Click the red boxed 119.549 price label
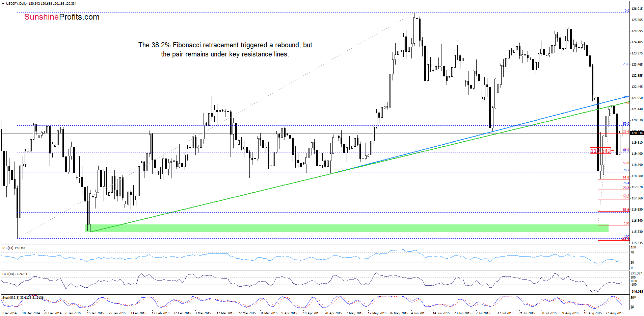Screen dimensions: 644x316 pos(600,151)
